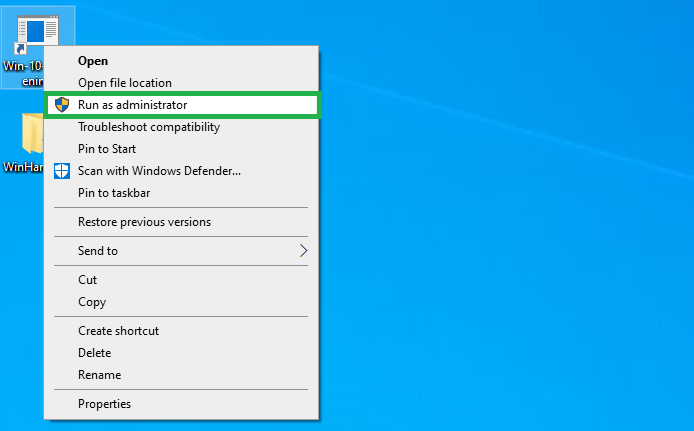The image size is (694, 431).
Task: Select Troubleshoot compatibility entry
Action: coord(181,127)
